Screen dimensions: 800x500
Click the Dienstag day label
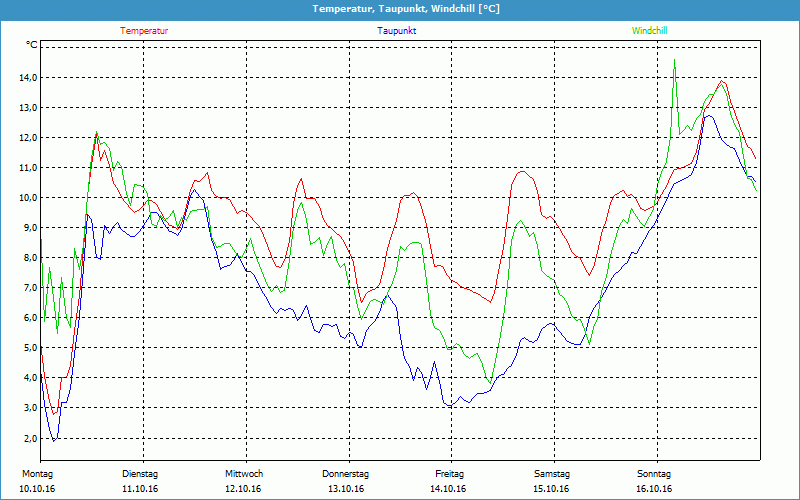click(140, 474)
